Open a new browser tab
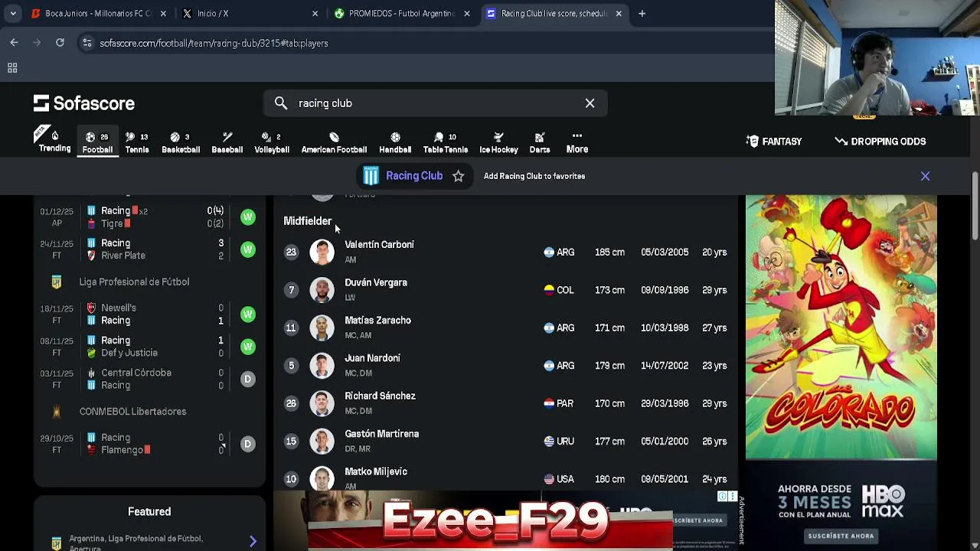This screenshot has height=551, width=980. click(x=642, y=13)
